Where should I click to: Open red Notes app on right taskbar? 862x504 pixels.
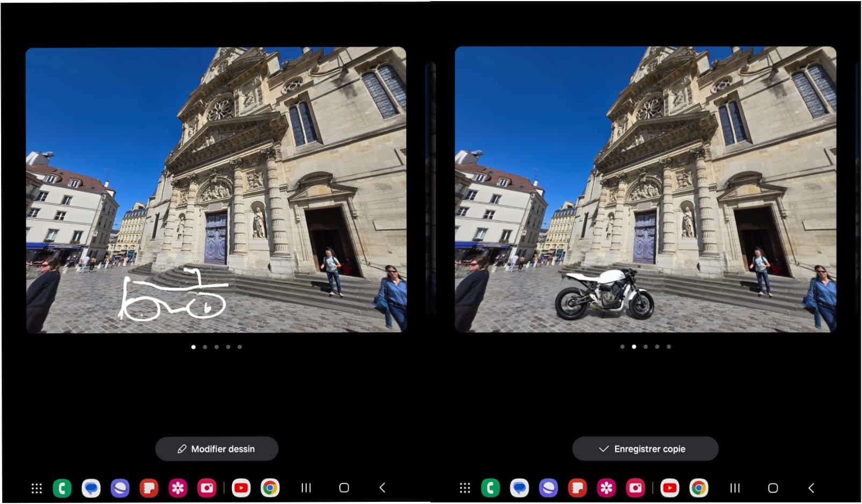[578, 488]
